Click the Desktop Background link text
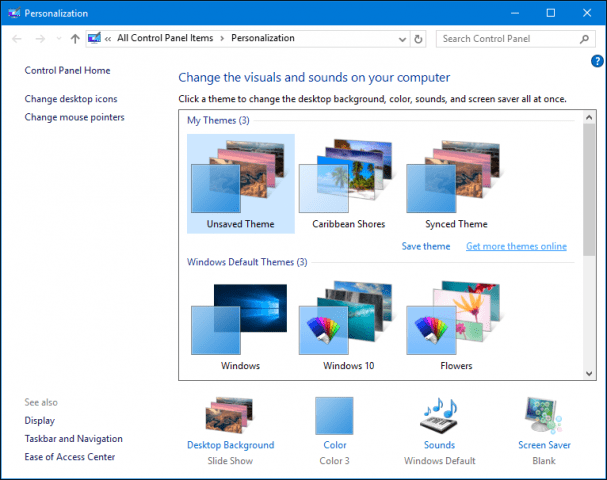607x480 pixels. (230, 445)
